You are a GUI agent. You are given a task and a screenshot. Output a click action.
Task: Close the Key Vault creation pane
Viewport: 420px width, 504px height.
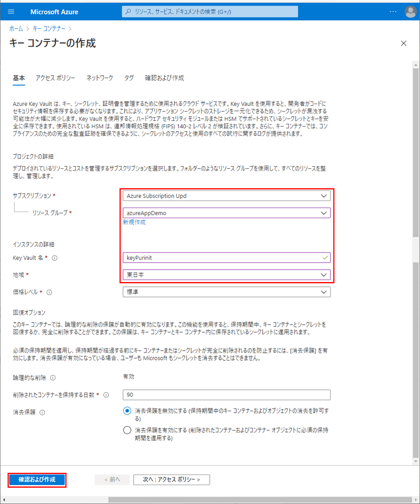coord(403,43)
